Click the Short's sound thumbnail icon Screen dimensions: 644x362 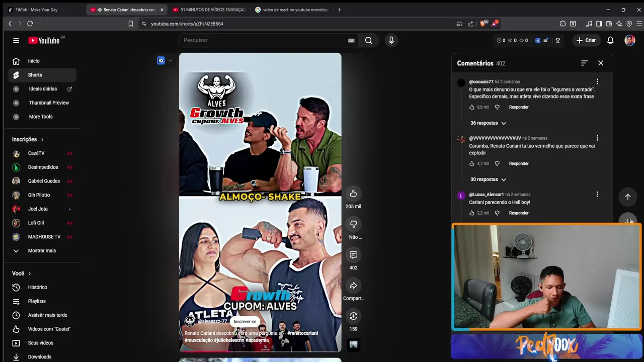coord(353,345)
